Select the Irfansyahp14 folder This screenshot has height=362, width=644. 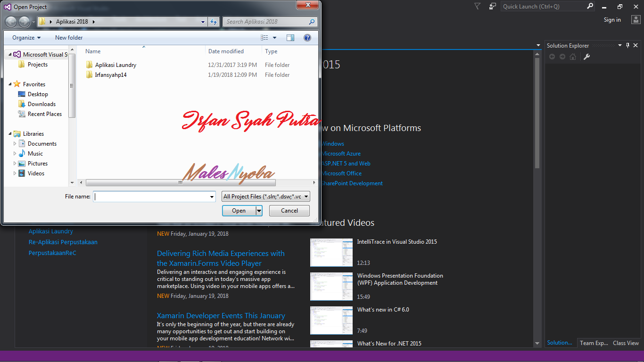coord(111,75)
